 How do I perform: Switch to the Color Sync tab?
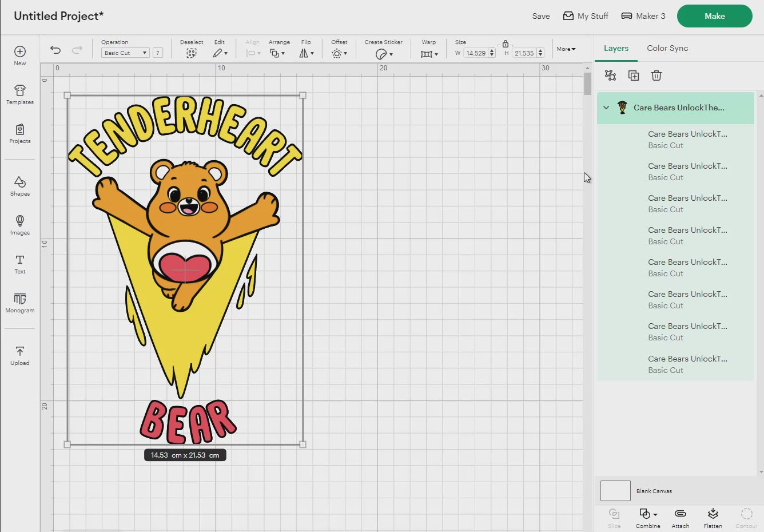667,49
